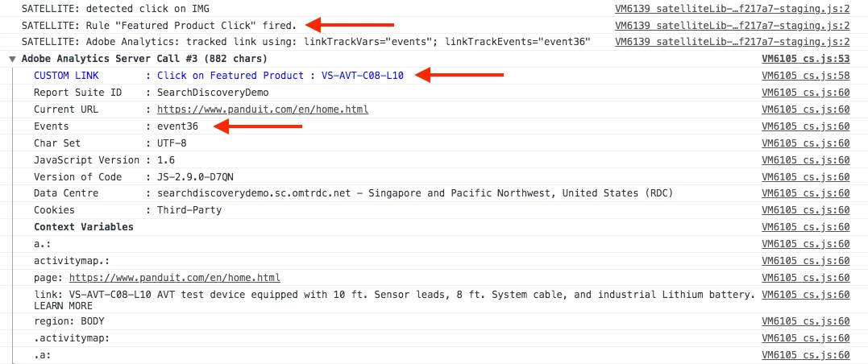868x364 pixels.
Task: Collapse the Adobe Analytics Server Call #3 group
Action: point(13,60)
